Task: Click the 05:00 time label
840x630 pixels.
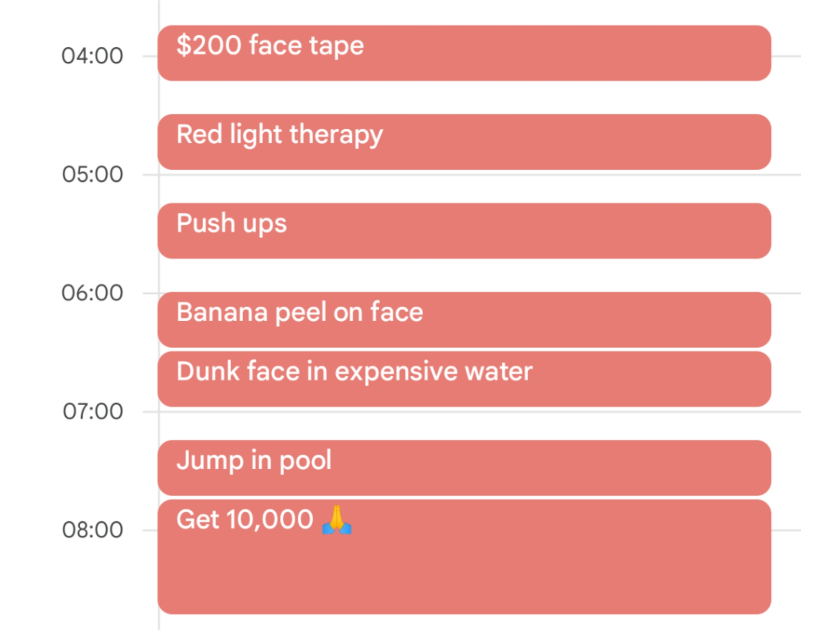Action: [92, 174]
